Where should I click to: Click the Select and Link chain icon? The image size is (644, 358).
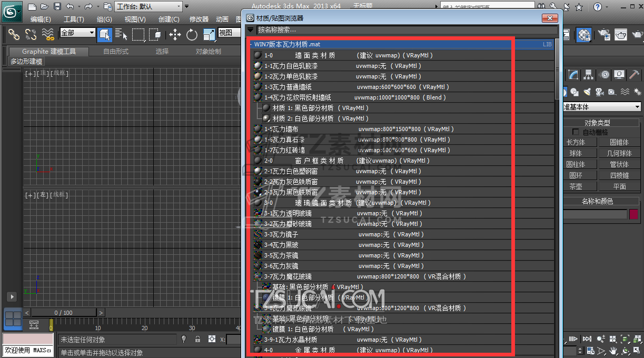pyautogui.click(x=14, y=35)
